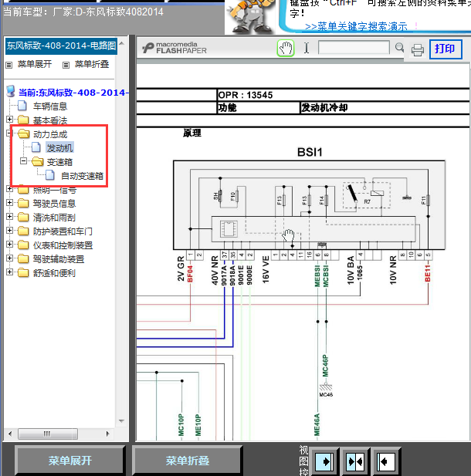
Task: Click the 基本看法 folder icon
Action: pos(23,120)
